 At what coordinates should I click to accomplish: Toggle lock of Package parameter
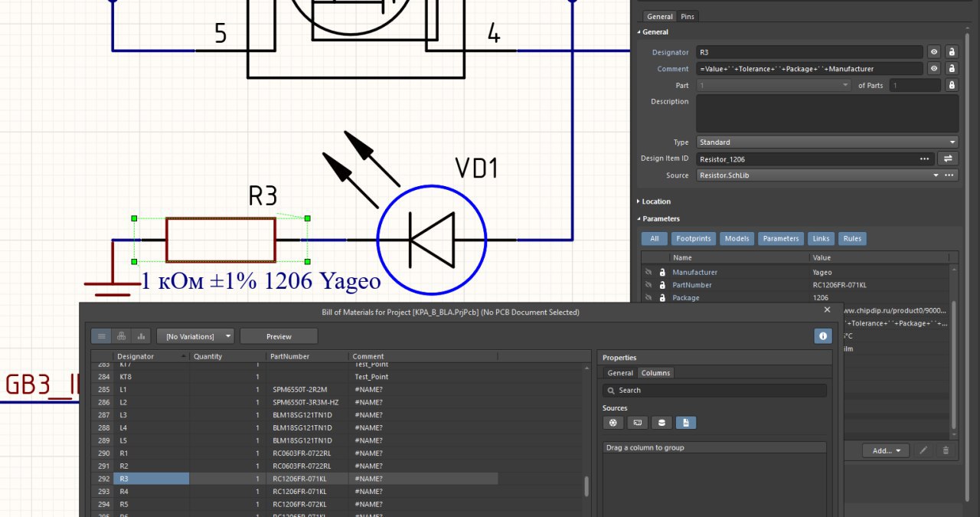pos(662,297)
